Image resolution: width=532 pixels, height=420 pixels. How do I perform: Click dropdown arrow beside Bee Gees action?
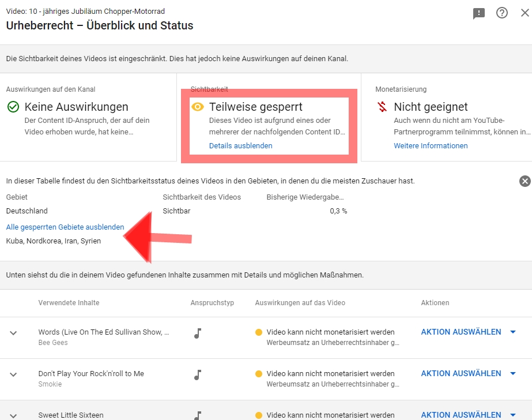click(513, 332)
